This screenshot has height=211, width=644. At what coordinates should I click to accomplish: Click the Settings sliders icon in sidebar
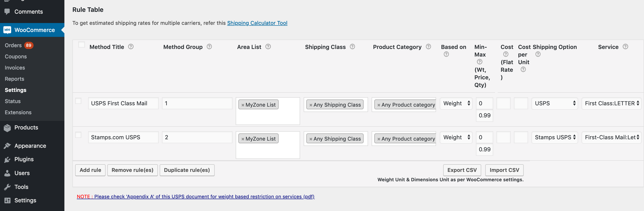click(x=7, y=200)
